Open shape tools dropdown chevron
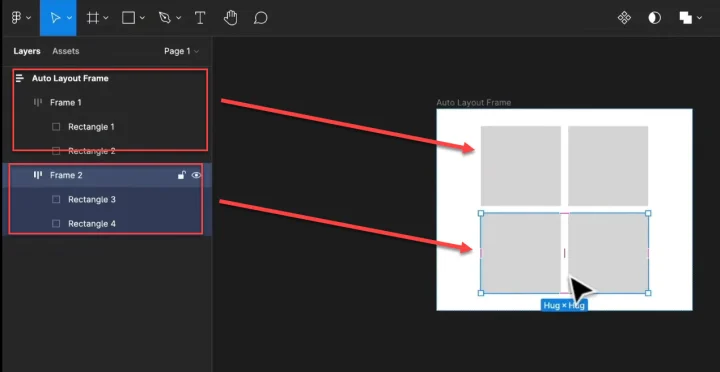 pyautogui.click(x=142, y=18)
